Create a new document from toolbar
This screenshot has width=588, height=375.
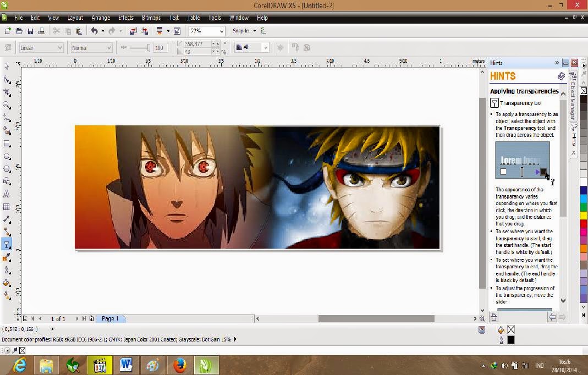(x=8, y=31)
